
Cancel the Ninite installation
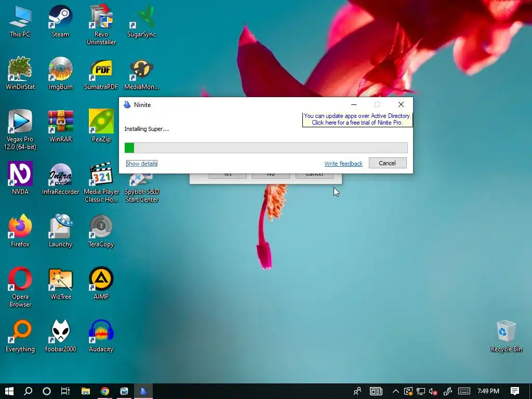(388, 163)
